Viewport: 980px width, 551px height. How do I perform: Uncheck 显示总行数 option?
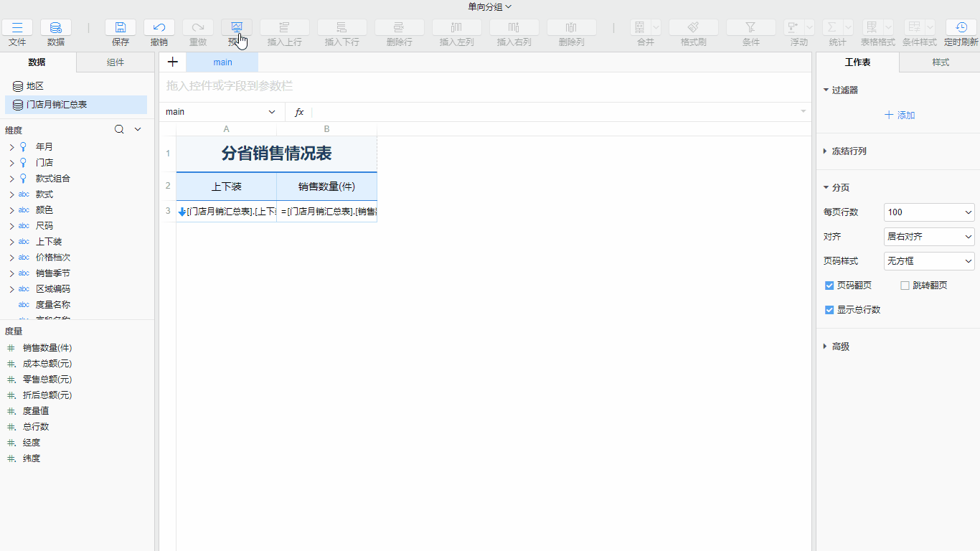pyautogui.click(x=829, y=309)
